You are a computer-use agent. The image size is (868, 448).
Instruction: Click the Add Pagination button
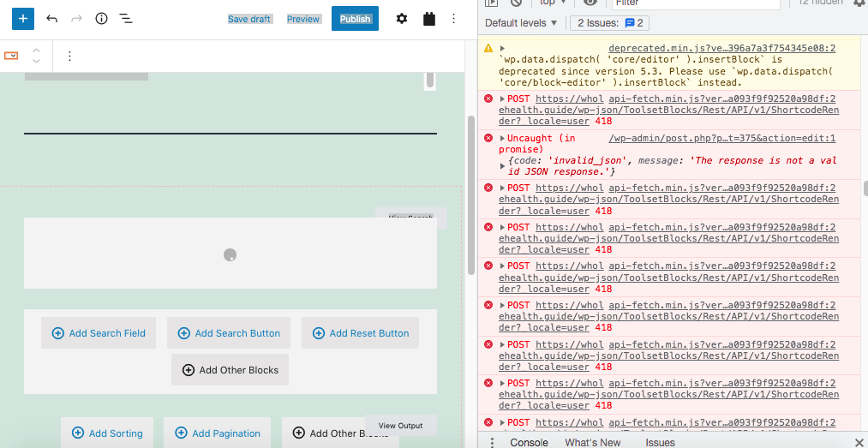point(217,433)
